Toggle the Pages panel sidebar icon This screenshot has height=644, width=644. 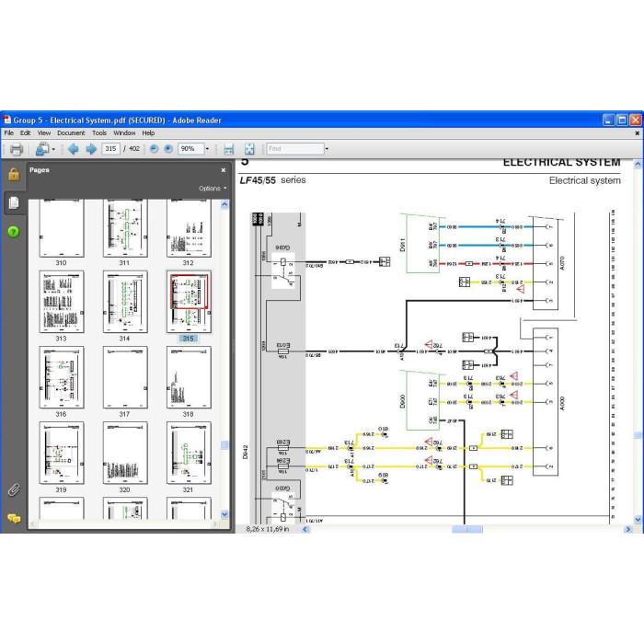pos(14,202)
